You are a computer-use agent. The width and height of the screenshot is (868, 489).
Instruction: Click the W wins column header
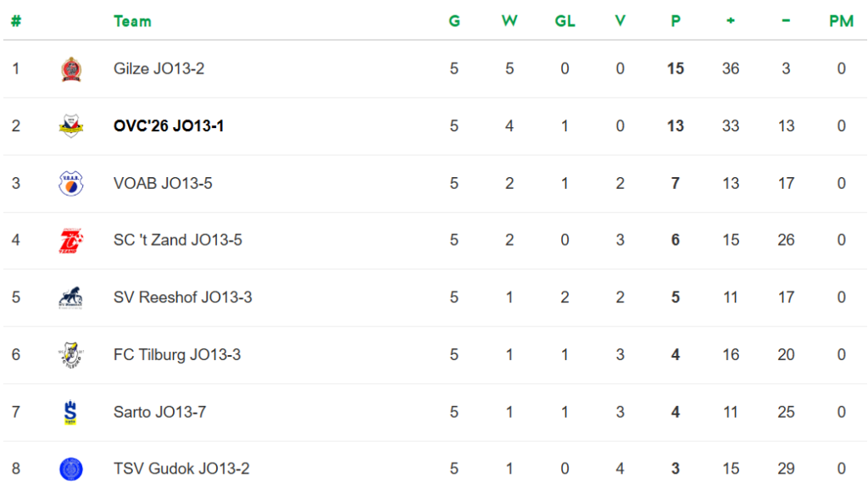(x=509, y=21)
